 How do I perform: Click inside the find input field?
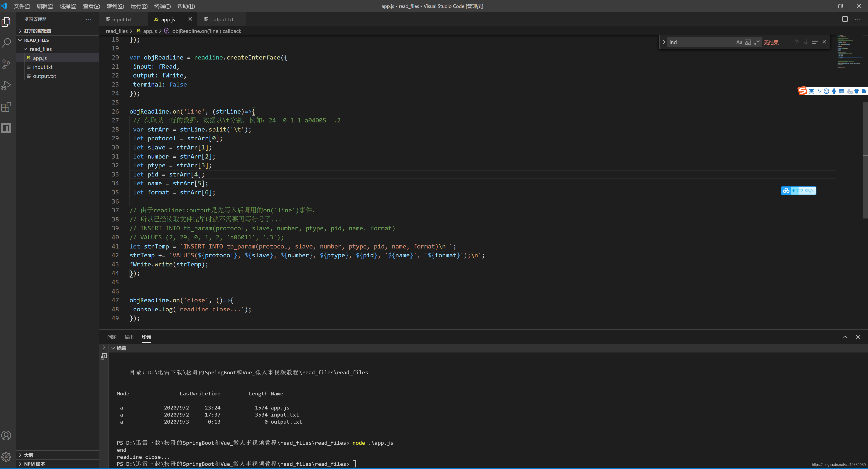point(701,42)
